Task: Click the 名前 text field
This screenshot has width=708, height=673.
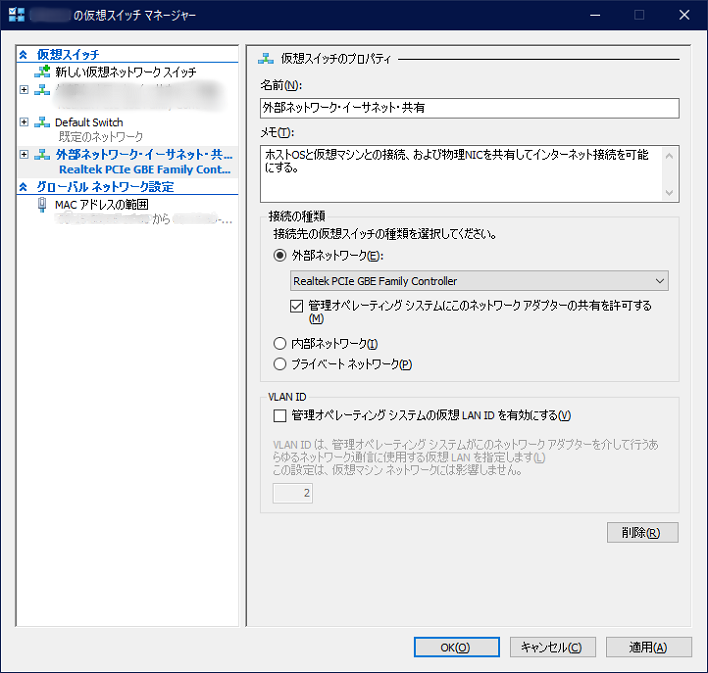Action: 470,108
